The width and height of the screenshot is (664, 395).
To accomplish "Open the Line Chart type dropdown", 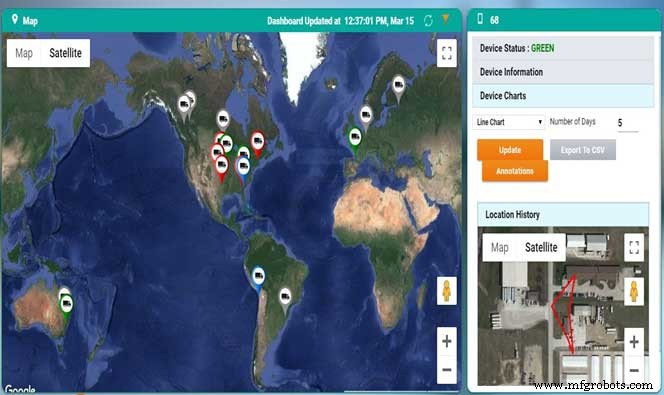I will (x=509, y=122).
